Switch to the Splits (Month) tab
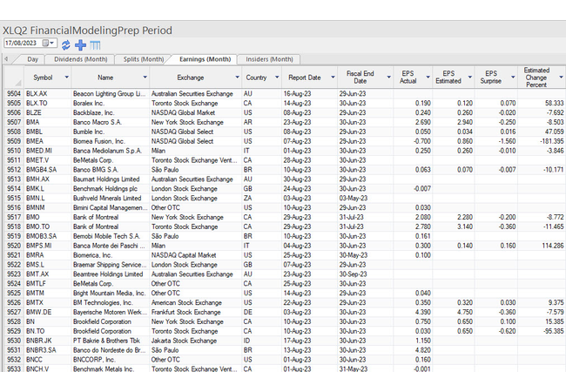This screenshot has height=392, width=566. [x=144, y=59]
